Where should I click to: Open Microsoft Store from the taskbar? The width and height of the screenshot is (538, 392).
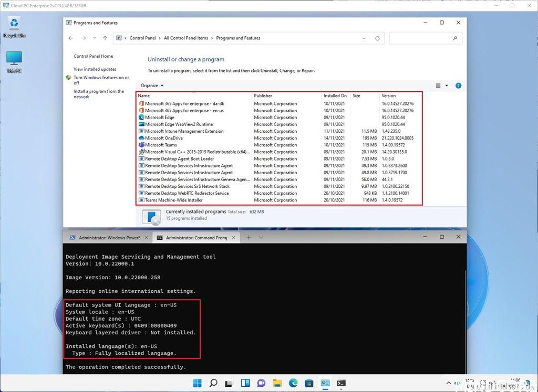point(309,383)
